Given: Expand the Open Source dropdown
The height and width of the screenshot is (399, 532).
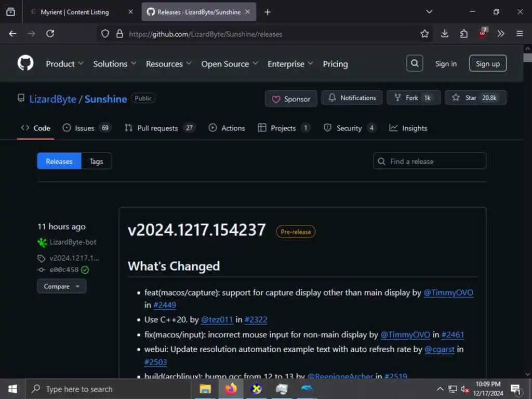Looking at the screenshot, I should 230,64.
